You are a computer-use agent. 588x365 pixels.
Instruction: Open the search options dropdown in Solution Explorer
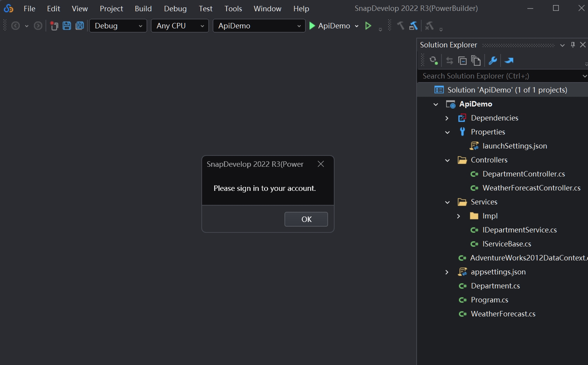click(x=585, y=76)
